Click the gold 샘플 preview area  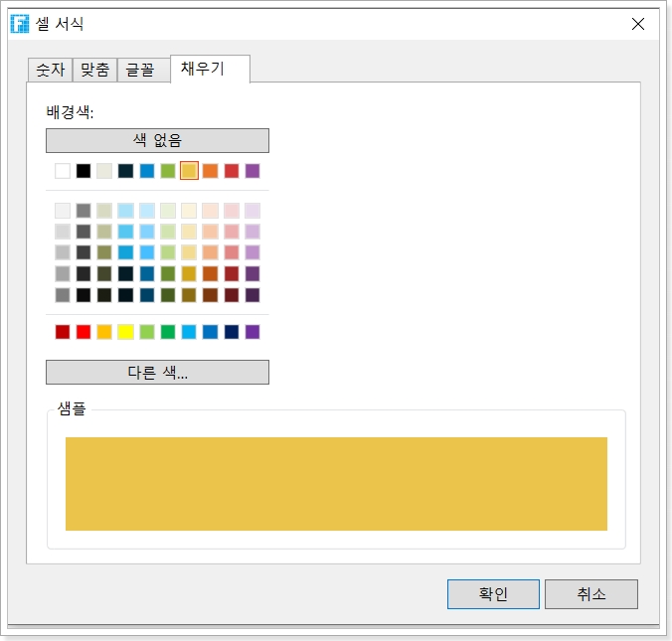(x=336, y=484)
